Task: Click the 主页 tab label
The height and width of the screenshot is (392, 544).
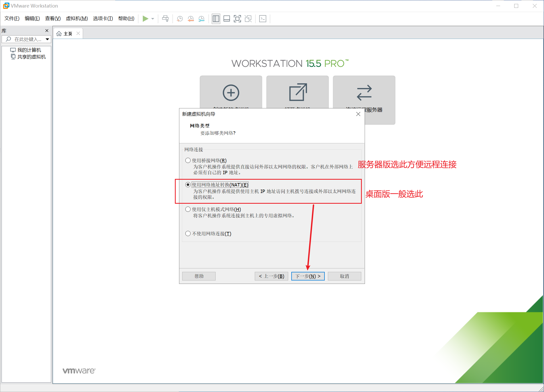Action: 68,34
